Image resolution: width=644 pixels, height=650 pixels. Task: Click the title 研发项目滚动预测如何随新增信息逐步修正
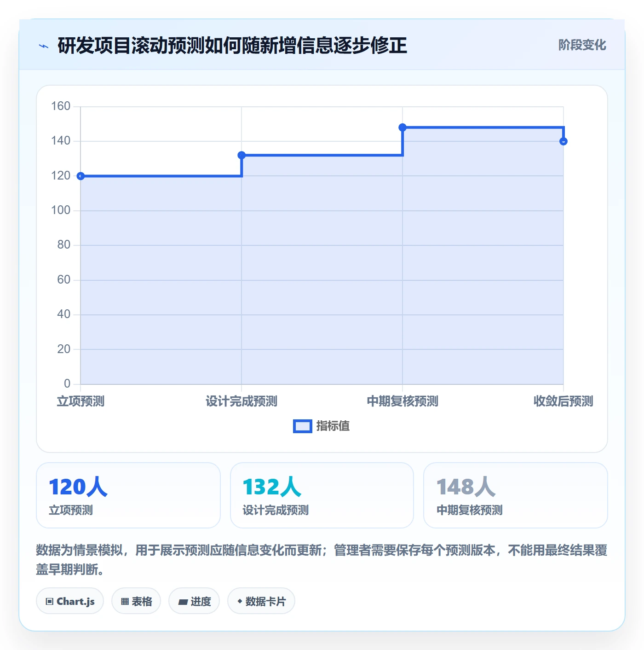(x=232, y=46)
